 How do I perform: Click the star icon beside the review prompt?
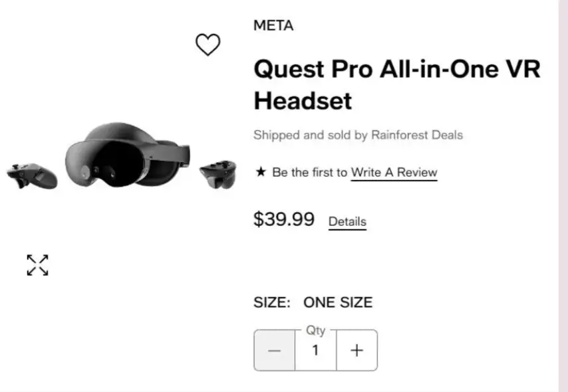261,172
